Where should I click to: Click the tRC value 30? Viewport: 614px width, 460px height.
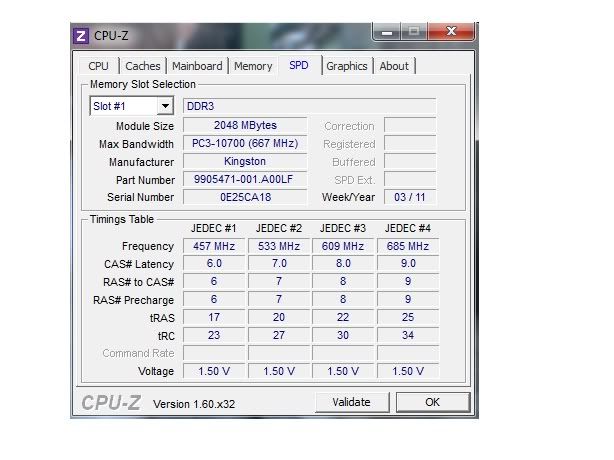click(x=343, y=335)
